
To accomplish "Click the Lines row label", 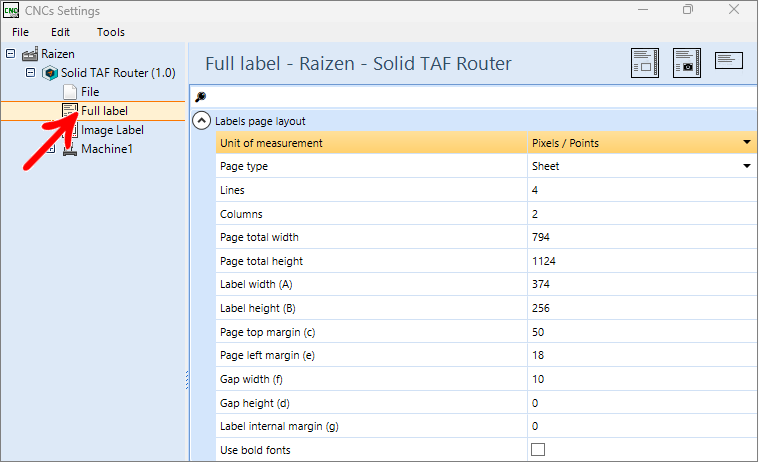I will (232, 190).
